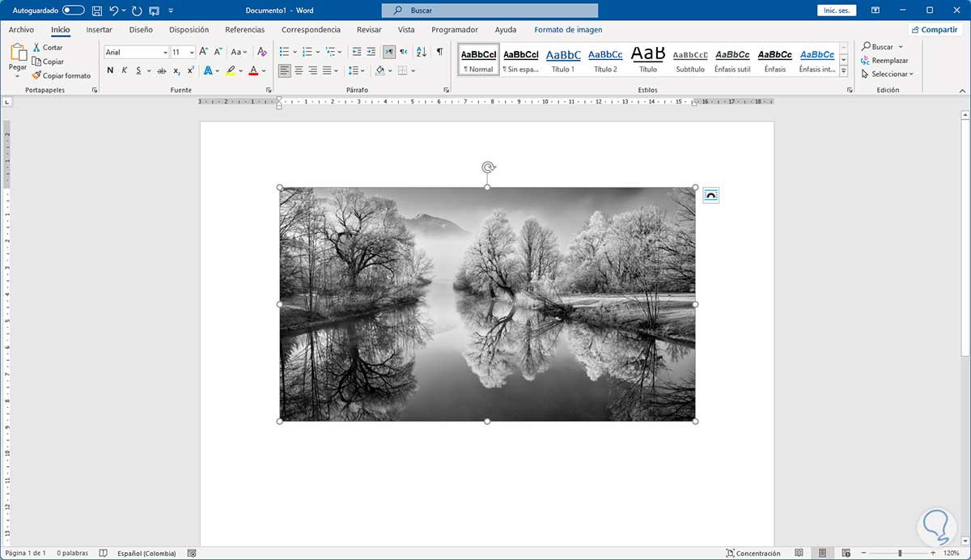The image size is (971, 560).
Task: Click the save diskette icon
Action: point(97,11)
